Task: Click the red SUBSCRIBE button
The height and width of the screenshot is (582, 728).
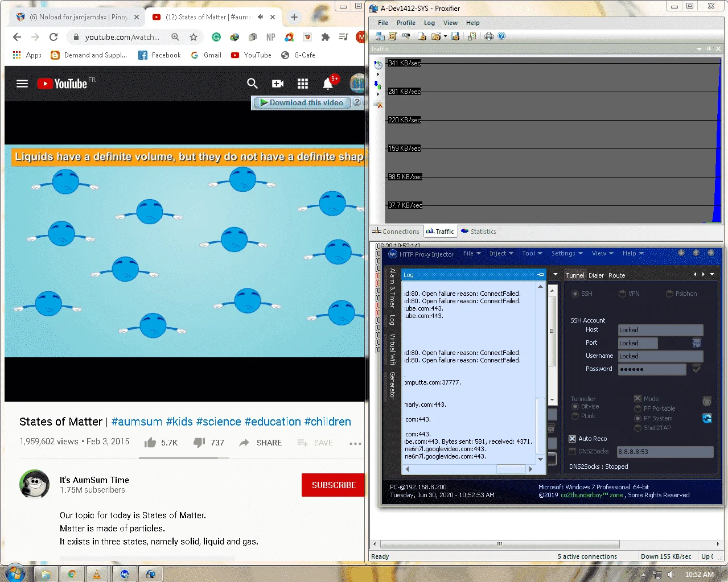Action: 334,485
